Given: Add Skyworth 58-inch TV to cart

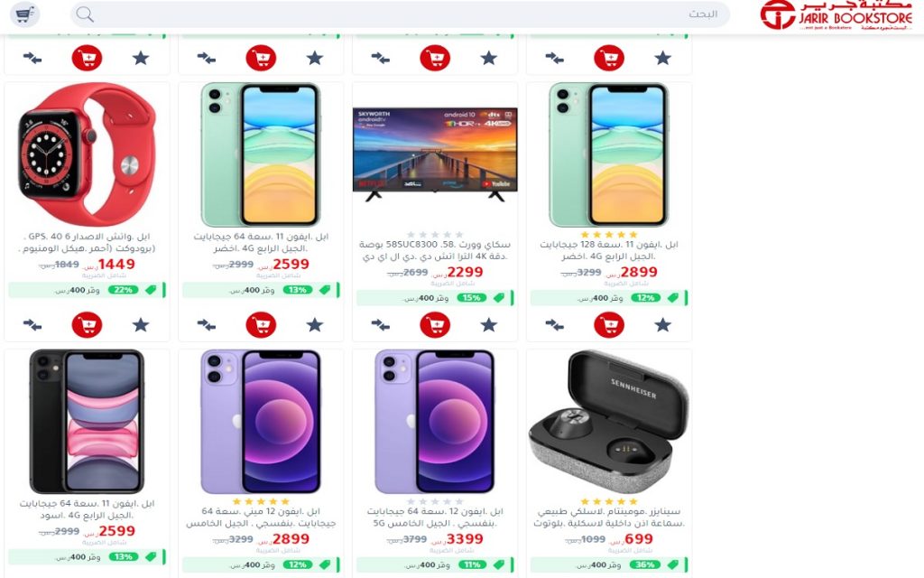Looking at the screenshot, I should coord(435,325).
